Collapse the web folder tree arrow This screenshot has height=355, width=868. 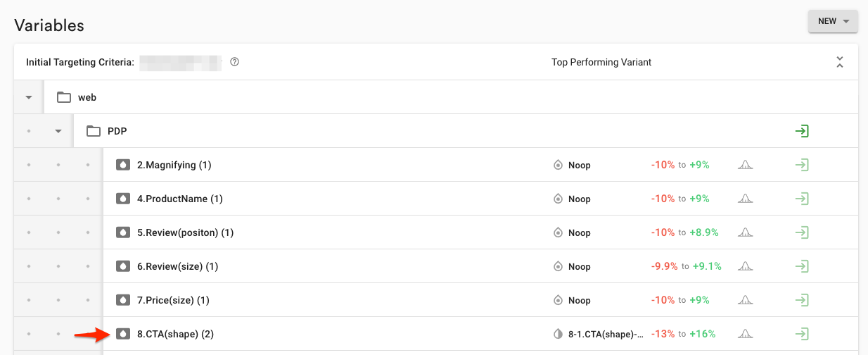point(29,97)
